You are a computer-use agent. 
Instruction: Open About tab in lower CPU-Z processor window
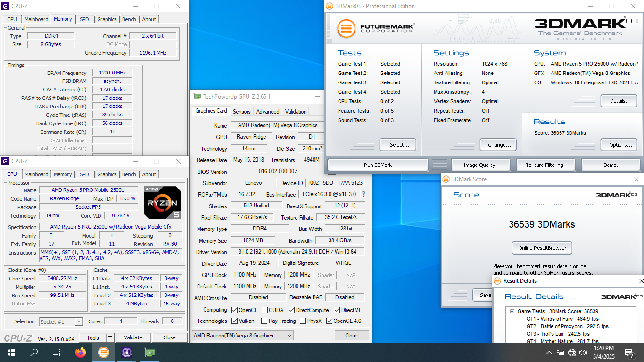coord(149,174)
